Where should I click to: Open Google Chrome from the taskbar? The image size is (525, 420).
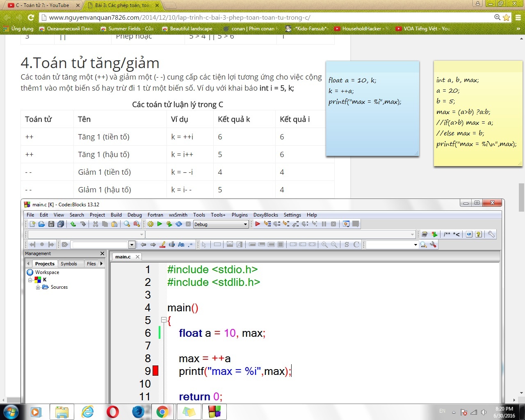tap(162, 411)
